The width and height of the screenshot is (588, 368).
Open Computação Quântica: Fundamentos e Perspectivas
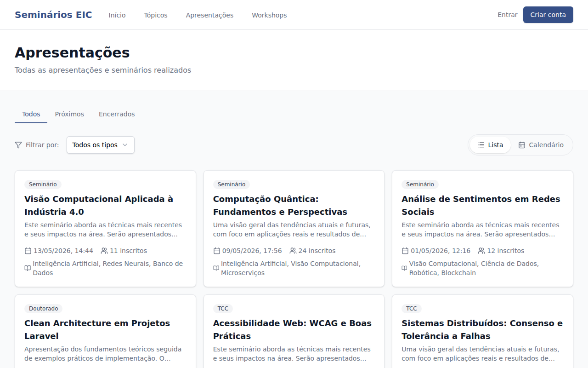pyautogui.click(x=280, y=206)
